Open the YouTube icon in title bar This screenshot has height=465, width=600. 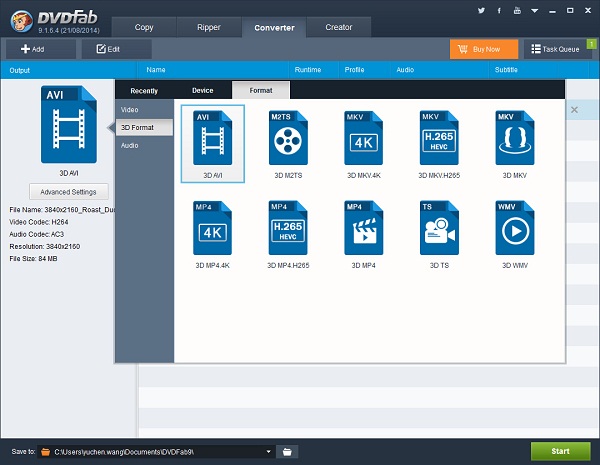[x=517, y=10]
